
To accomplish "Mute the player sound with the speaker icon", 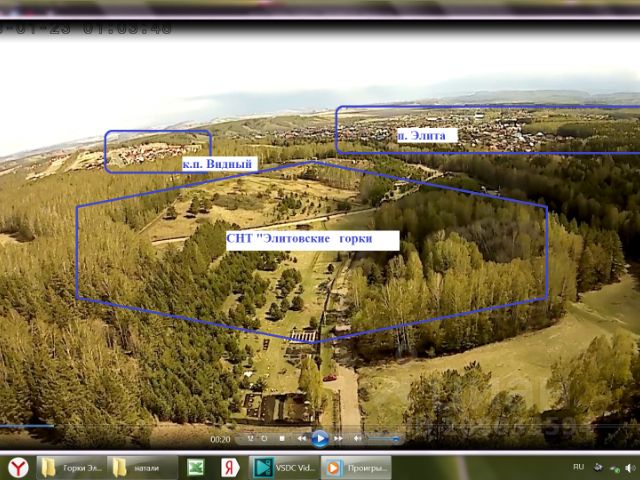I will [x=358, y=438].
